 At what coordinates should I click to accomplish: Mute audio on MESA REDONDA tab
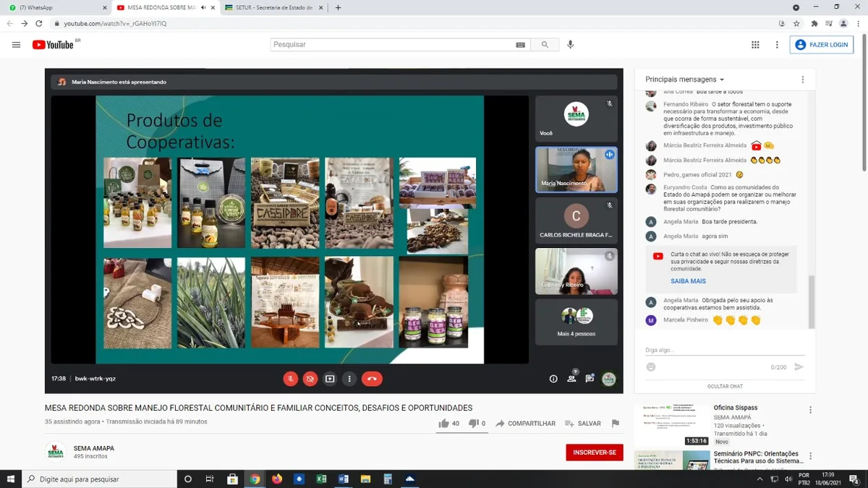pyautogui.click(x=203, y=7)
